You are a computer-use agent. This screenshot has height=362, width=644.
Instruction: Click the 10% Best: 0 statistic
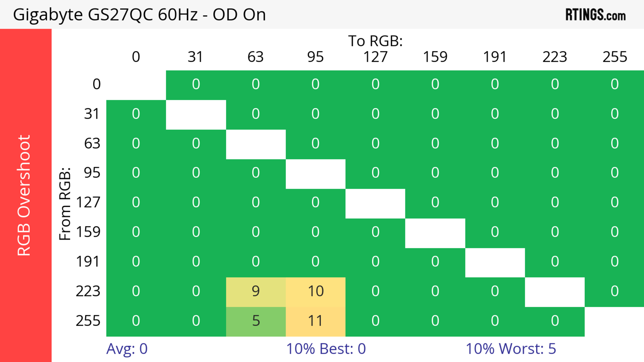click(x=326, y=349)
